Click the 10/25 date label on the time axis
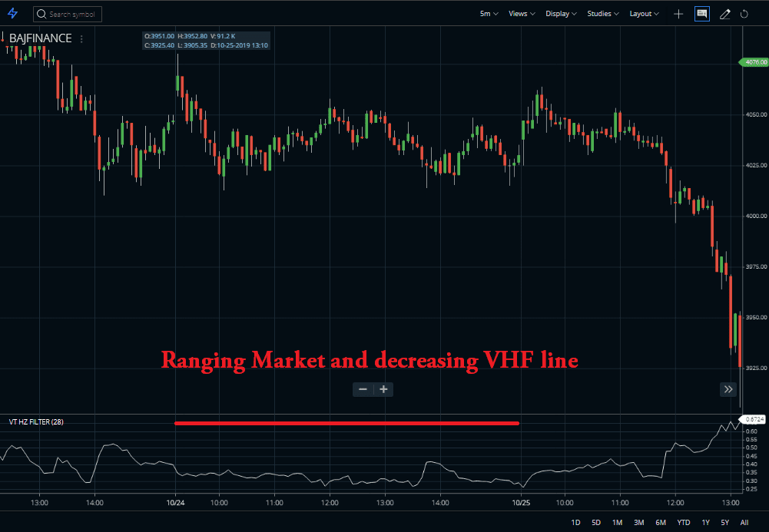The image size is (769, 532). pos(521,503)
